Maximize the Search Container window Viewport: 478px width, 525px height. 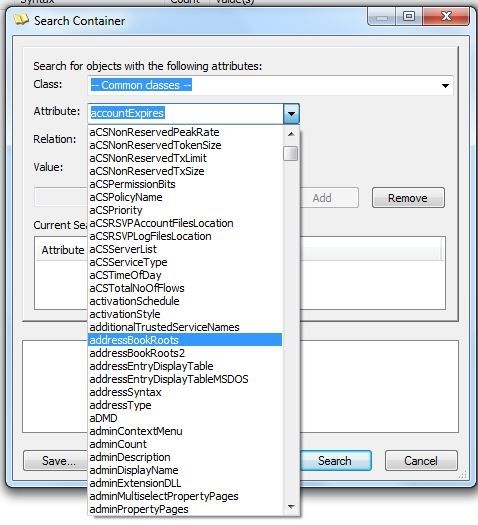click(x=408, y=16)
